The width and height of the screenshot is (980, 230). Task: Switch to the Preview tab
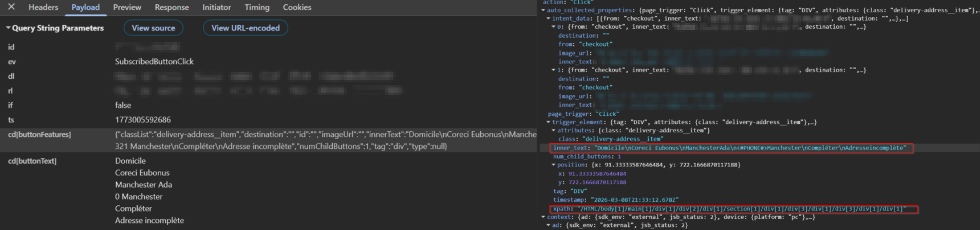click(x=127, y=7)
